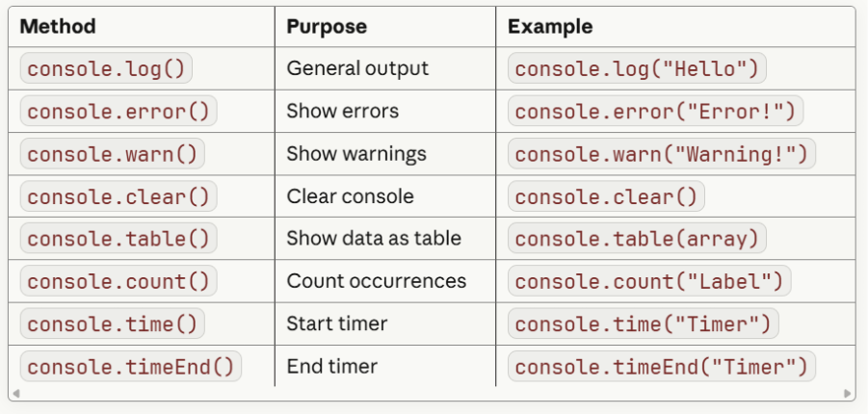
Task: Click the right scroll arrow below the table
Action: pyautogui.click(x=847, y=394)
